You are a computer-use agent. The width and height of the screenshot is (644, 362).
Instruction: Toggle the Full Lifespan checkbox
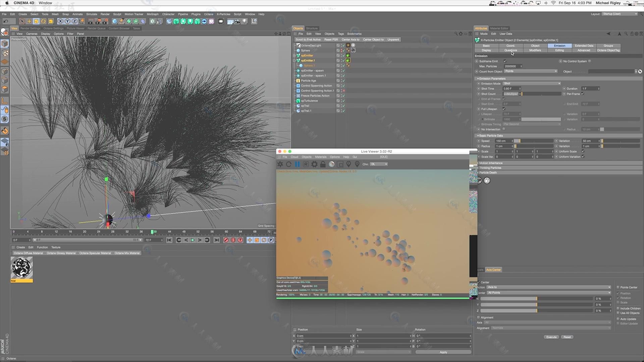pos(504,109)
